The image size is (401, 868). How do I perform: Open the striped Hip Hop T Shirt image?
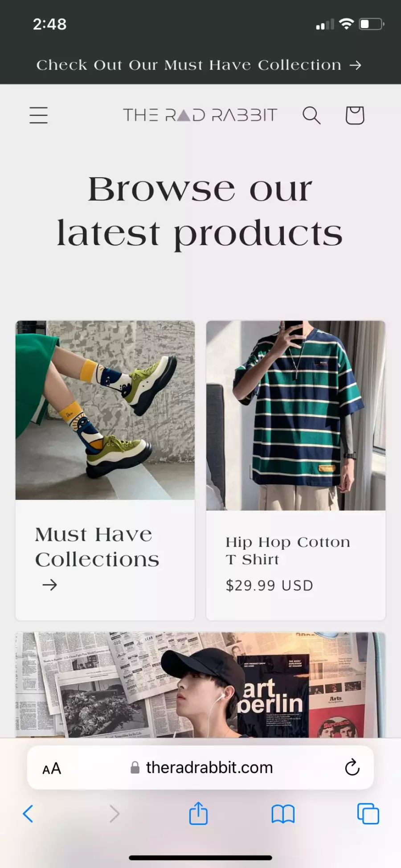pos(296,415)
